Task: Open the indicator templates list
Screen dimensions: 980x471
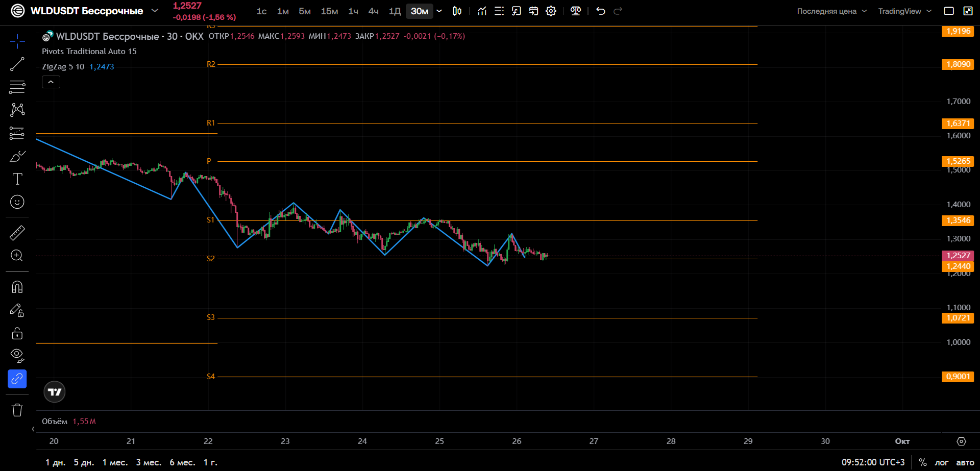Action: (499, 11)
